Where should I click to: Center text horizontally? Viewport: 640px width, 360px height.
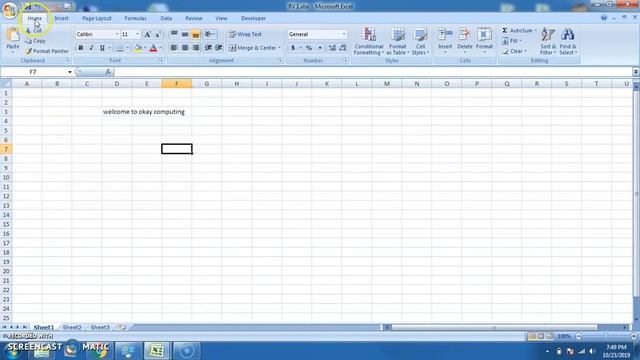coord(185,48)
